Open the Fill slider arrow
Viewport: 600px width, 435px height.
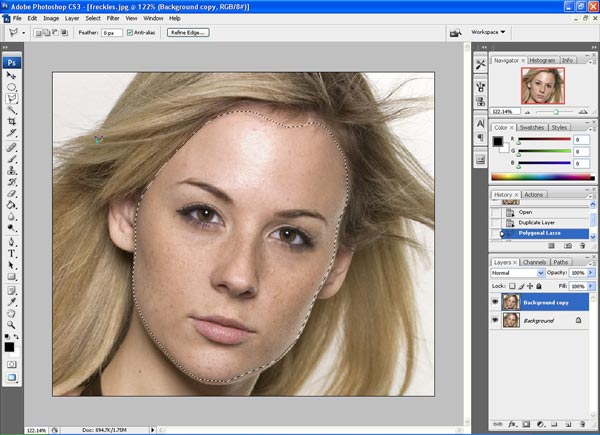[591, 286]
